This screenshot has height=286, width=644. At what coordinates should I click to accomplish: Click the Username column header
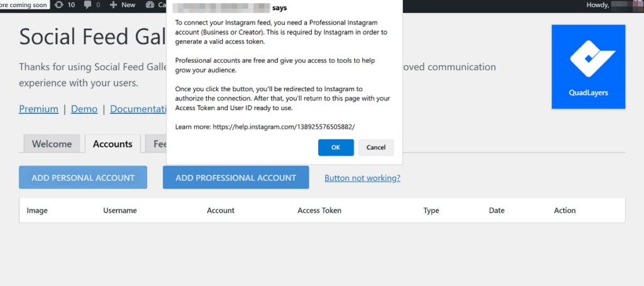[x=120, y=211]
